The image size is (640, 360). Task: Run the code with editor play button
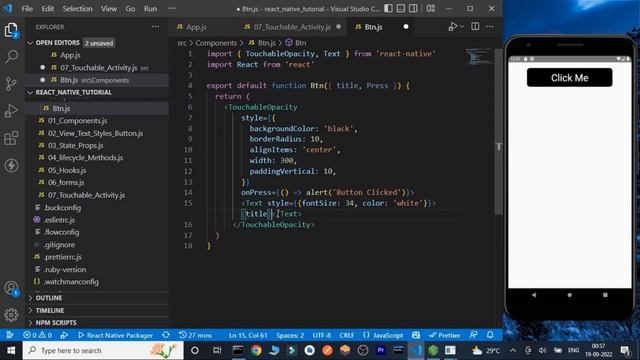click(x=452, y=27)
